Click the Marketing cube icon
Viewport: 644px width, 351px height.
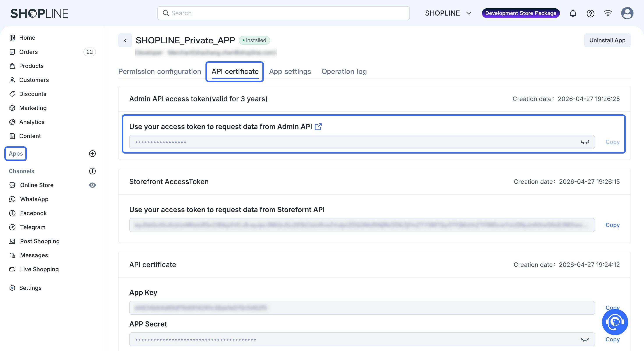(x=12, y=108)
